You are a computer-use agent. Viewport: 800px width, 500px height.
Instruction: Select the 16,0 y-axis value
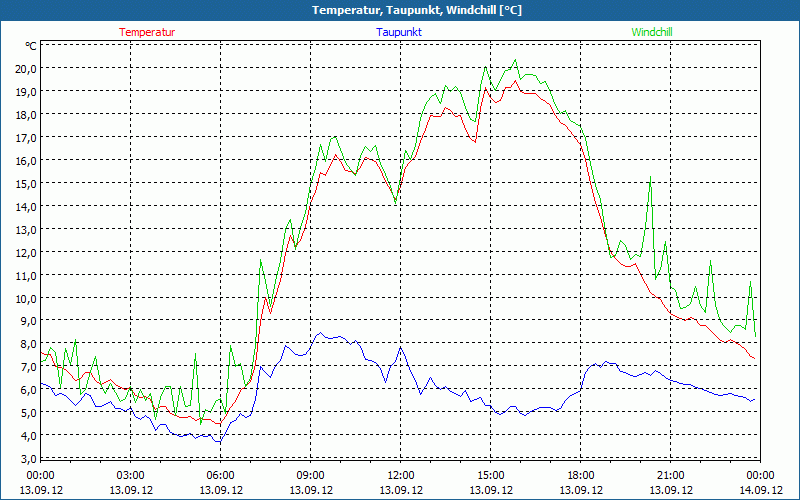[26, 160]
